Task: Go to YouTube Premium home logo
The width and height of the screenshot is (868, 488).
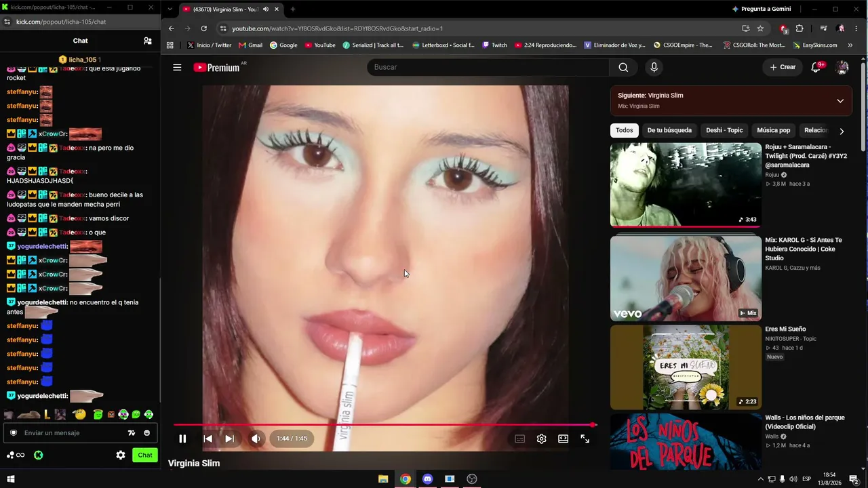Action: click(217, 67)
